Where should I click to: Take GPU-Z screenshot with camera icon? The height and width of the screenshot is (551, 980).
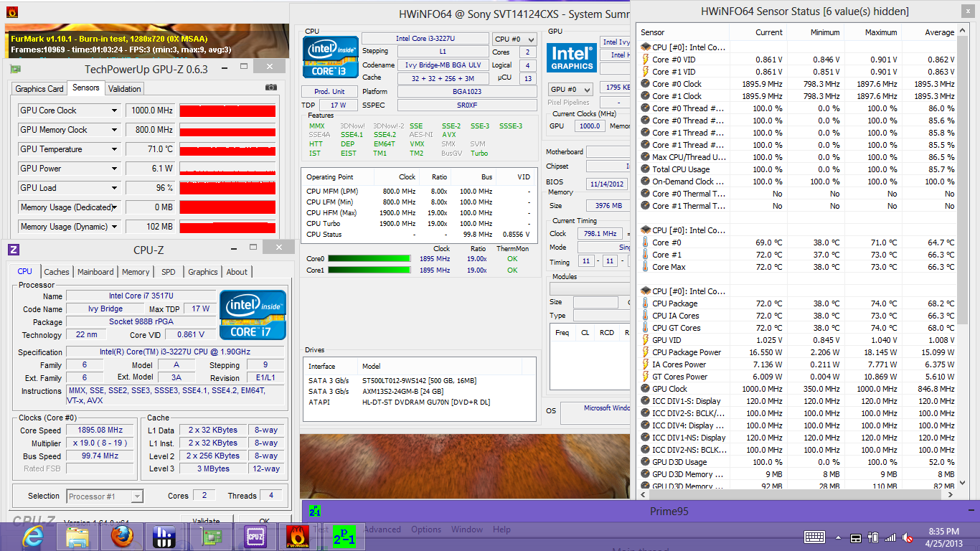pyautogui.click(x=270, y=88)
